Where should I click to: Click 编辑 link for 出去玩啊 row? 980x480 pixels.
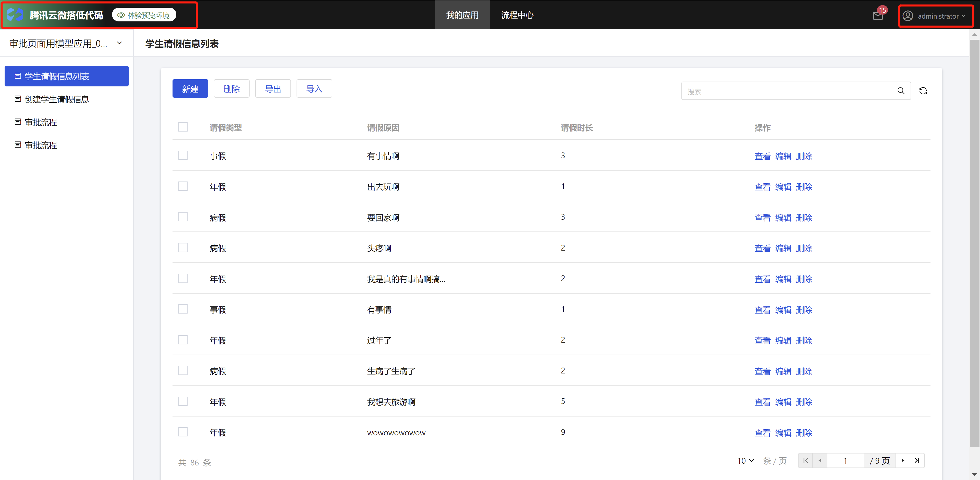783,187
